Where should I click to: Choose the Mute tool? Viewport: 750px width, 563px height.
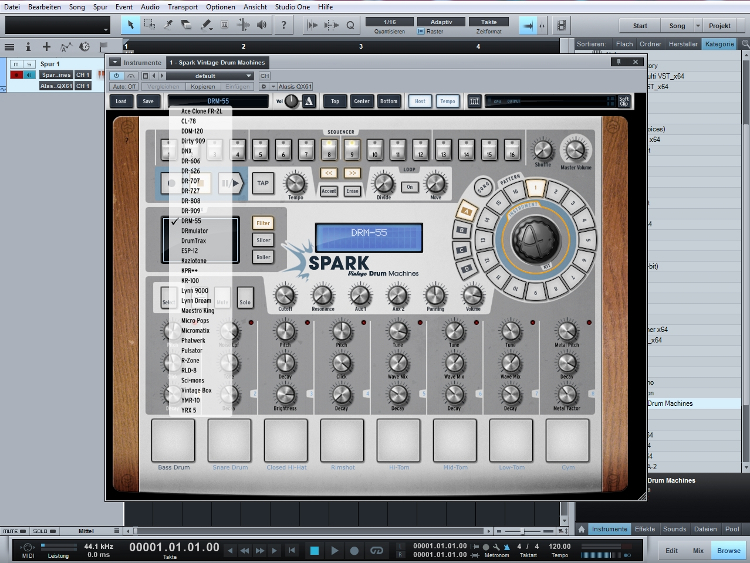coord(224,25)
